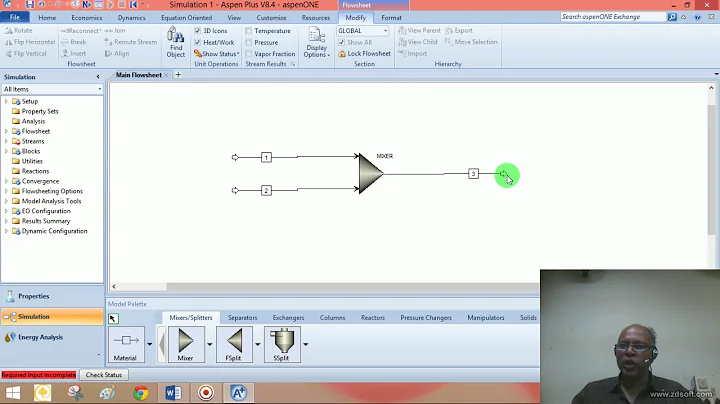Viewport: 720px width, 404px height.
Task: Click the Rotate icon in Flowsheet group
Action: [8, 31]
